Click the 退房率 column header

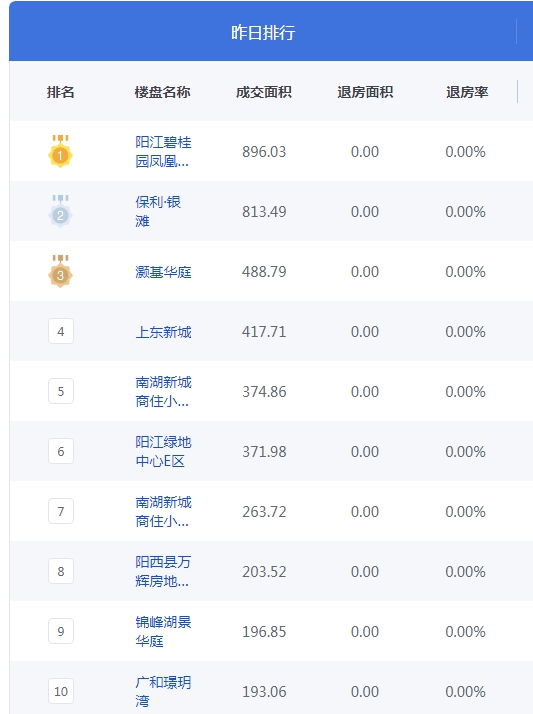tap(467, 92)
